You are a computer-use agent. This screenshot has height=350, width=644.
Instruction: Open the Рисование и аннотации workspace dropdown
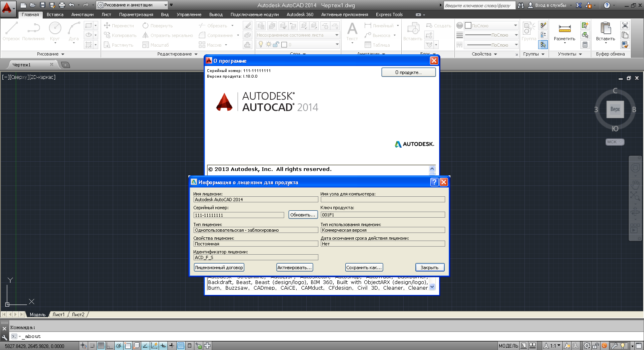[x=132, y=5]
